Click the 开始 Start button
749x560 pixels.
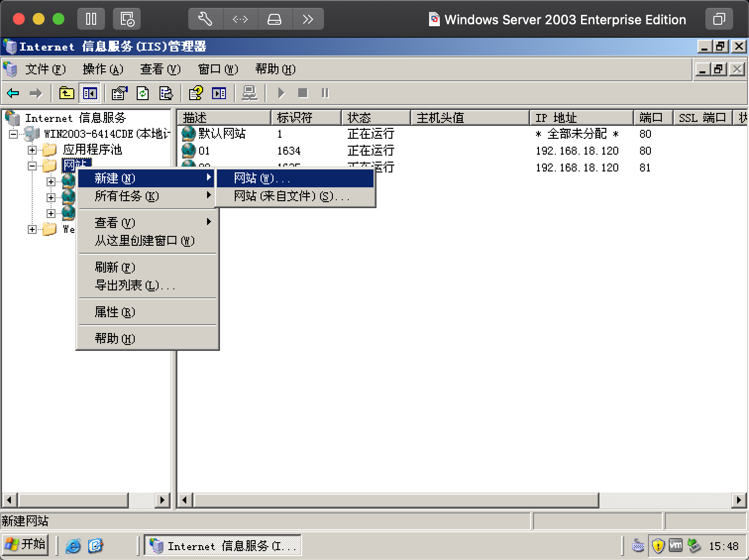pyautogui.click(x=25, y=545)
